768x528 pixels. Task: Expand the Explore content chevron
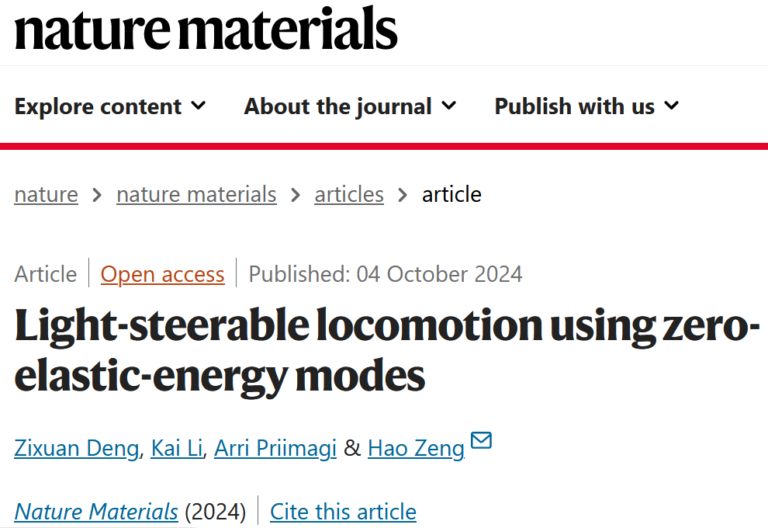pos(198,105)
